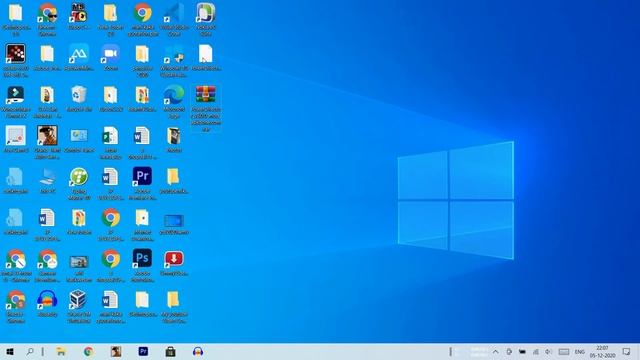Launch Audacity from the taskbar
The height and width of the screenshot is (360, 640).
[x=198, y=351]
